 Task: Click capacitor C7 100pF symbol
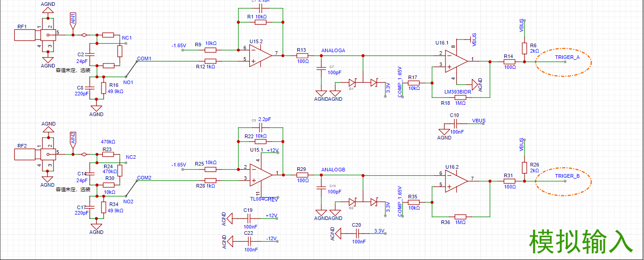321,69
